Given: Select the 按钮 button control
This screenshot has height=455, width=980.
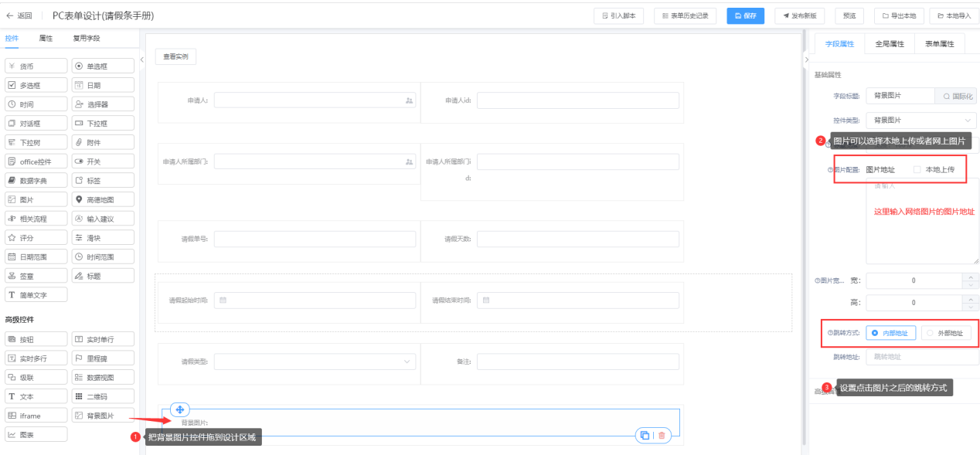Looking at the screenshot, I should (36, 339).
